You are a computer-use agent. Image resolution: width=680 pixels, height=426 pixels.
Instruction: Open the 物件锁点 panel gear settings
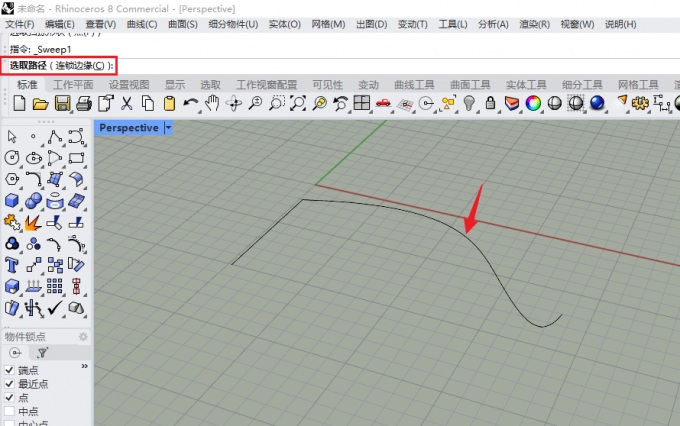83,337
